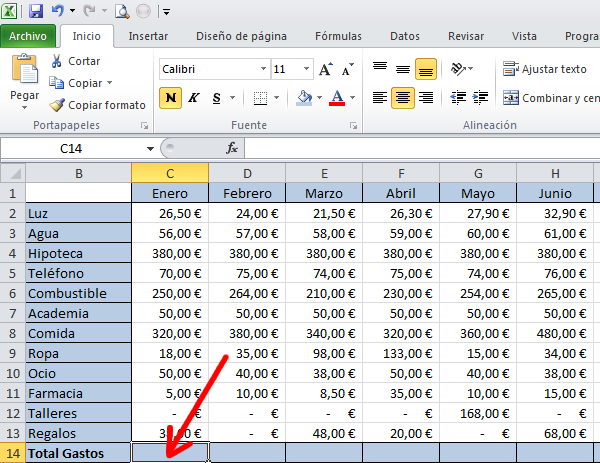Click the Excel application icon
This screenshot has width=600, height=463.
pyautogui.click(x=9, y=11)
